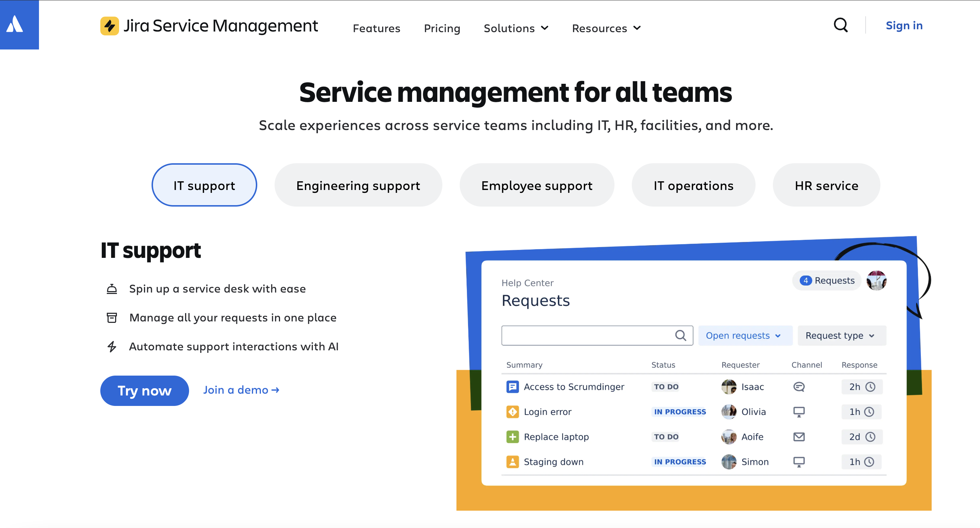Screen dimensions: 980x528
Task: Open the Request type dropdown
Action: [x=841, y=336]
